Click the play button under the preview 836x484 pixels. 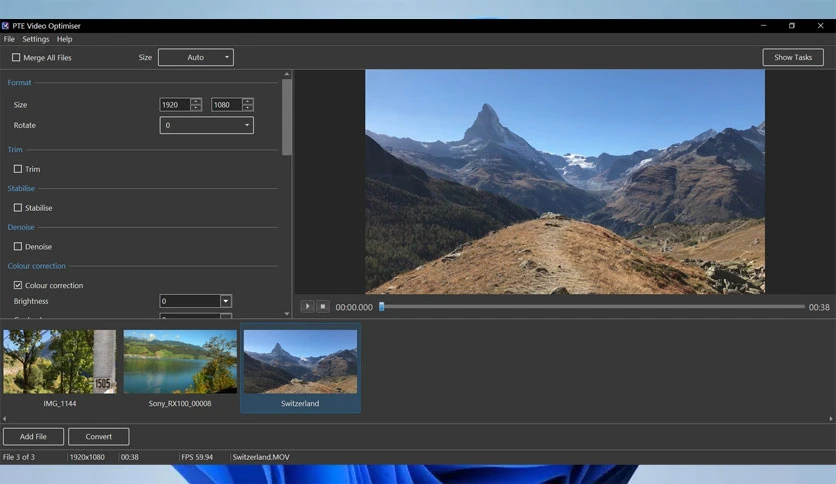click(307, 306)
